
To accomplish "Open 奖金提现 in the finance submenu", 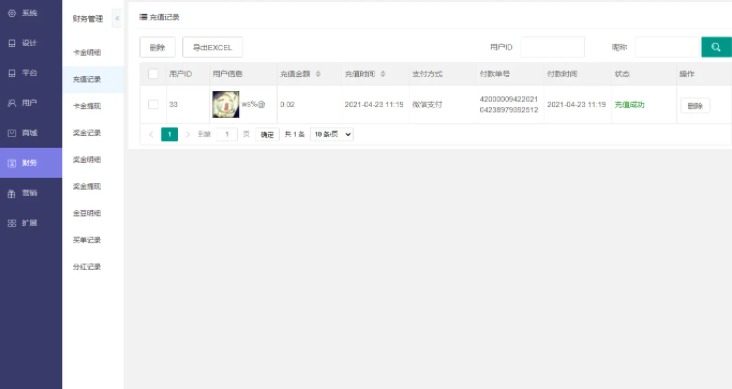I will (x=87, y=186).
